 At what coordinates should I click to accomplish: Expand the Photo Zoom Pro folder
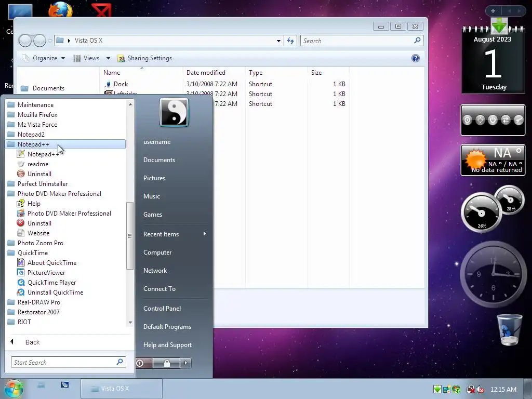click(41, 243)
